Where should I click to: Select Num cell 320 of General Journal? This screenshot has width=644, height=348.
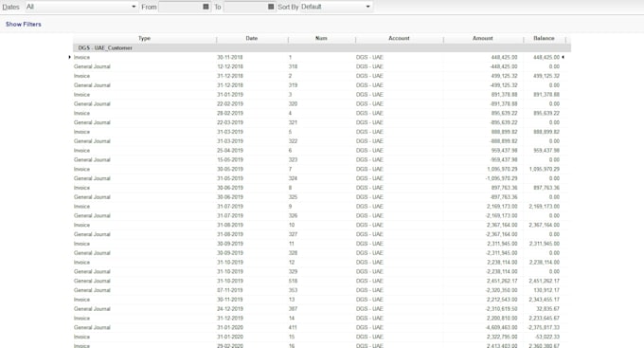(x=293, y=104)
